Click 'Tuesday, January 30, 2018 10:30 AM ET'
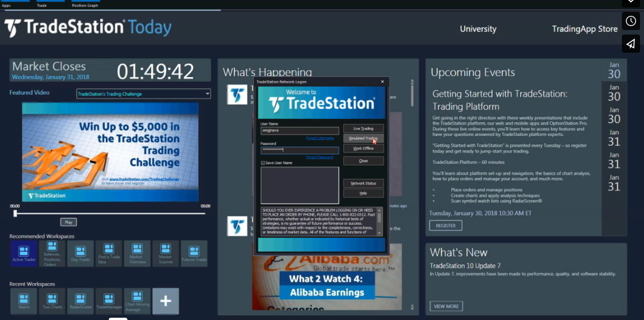The image size is (644, 320). click(480, 213)
